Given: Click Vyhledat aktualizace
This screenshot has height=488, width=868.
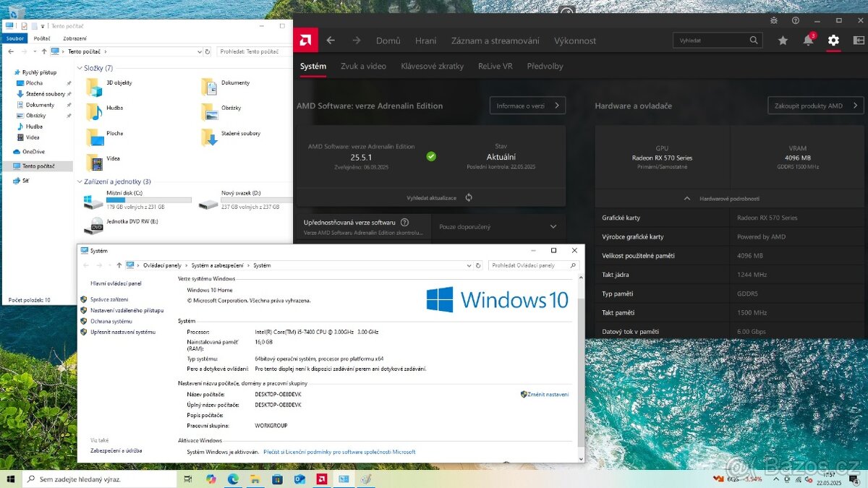Looking at the screenshot, I should point(431,197).
